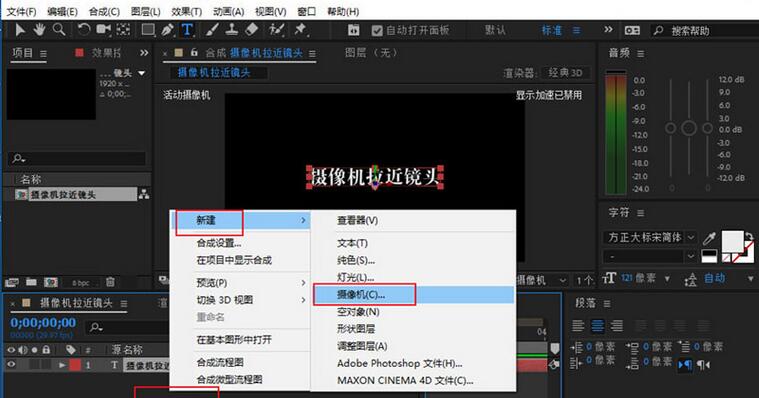This screenshot has width=759, height=398.
Task: Click the Project panel search field
Action: 77,158
